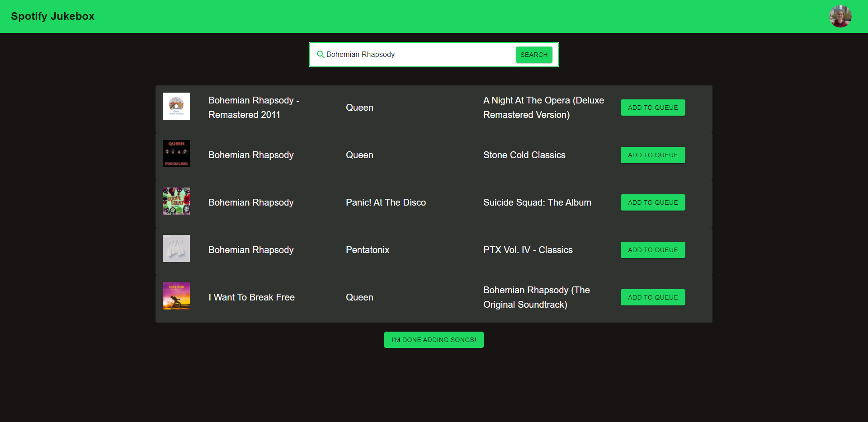868x422 pixels.
Task: Click the Spotify Jukebox header title
Action: 52,16
